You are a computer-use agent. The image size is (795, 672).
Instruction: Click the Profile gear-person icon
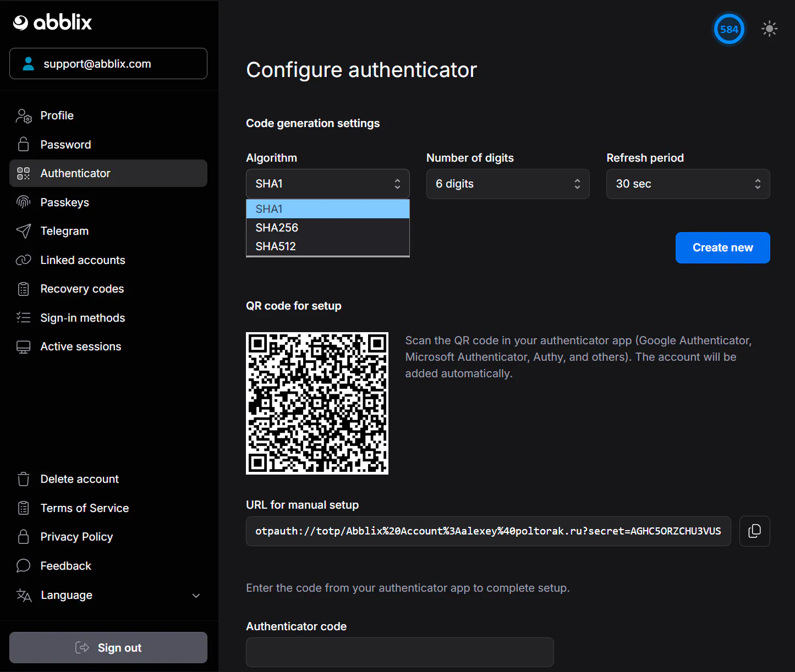pos(23,115)
